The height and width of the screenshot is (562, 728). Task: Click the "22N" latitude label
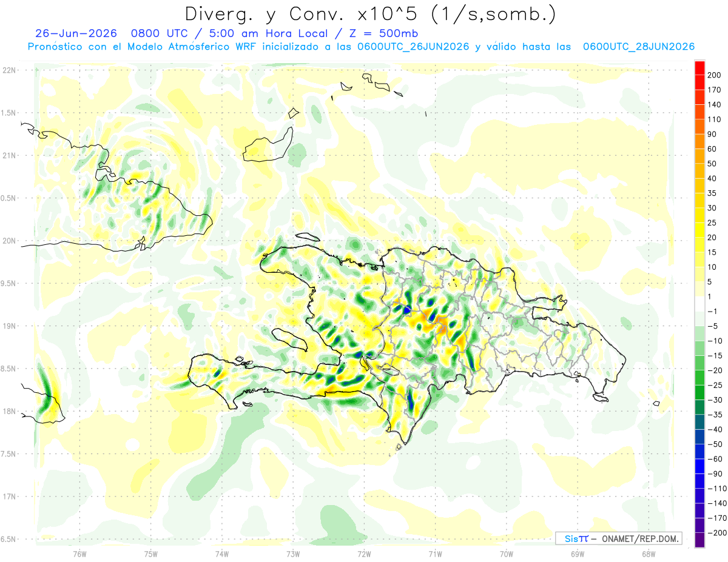9,70
